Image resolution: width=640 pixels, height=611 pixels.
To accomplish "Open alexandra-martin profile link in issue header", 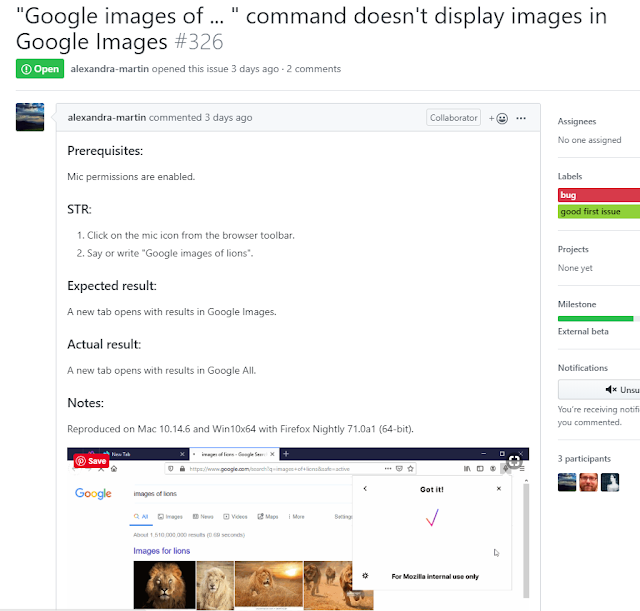I will [x=109, y=69].
